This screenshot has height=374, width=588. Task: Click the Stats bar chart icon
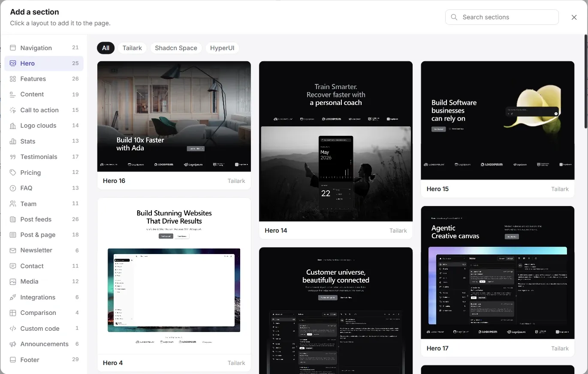[13, 141]
